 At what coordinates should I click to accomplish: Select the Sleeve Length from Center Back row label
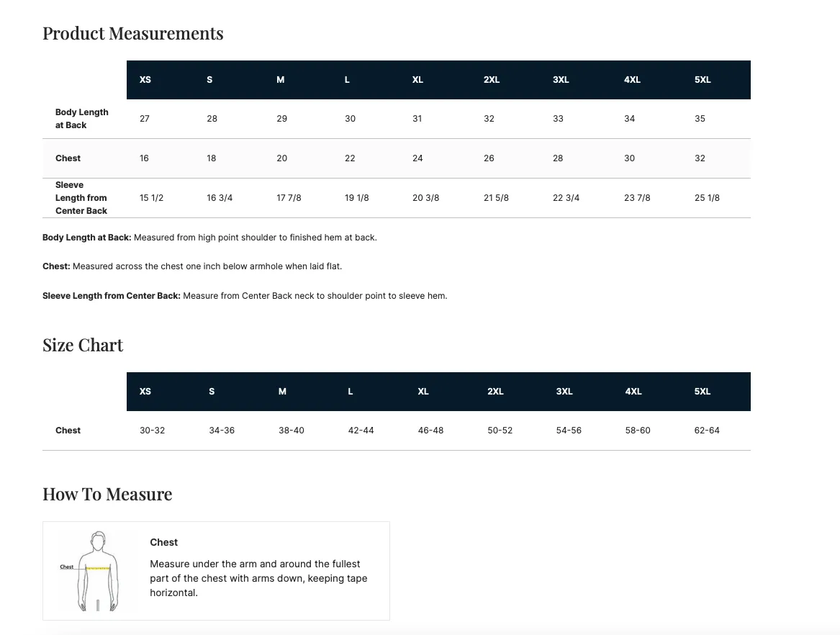coord(81,198)
